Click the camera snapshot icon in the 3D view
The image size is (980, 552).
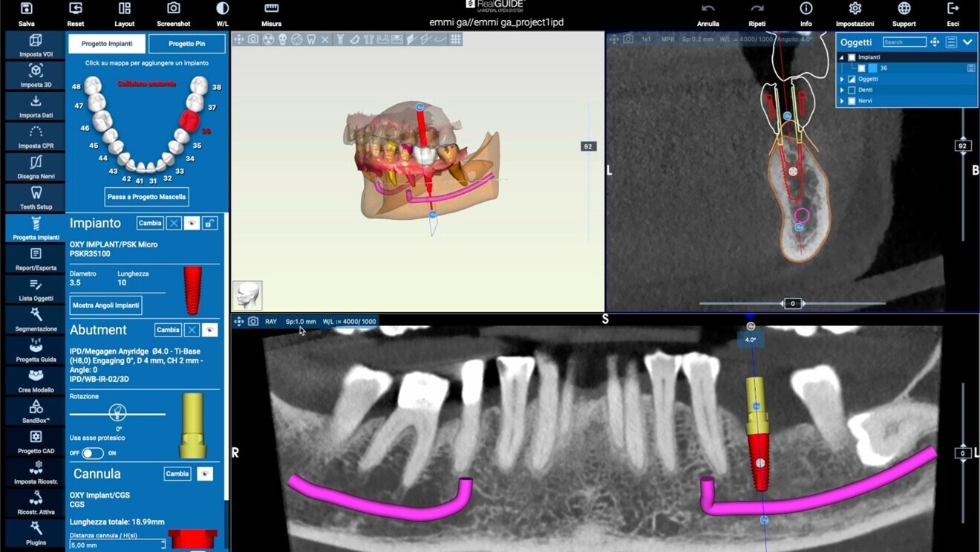[254, 39]
